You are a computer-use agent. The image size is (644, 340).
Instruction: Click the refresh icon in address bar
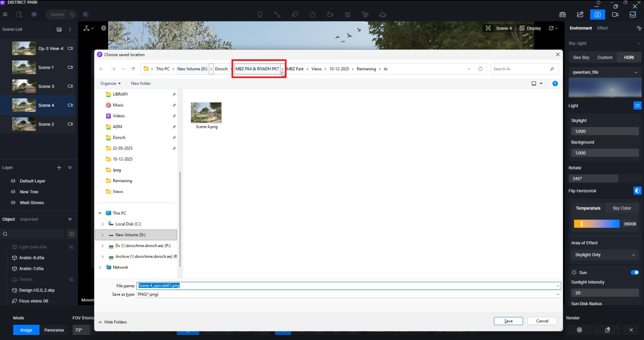(x=480, y=69)
